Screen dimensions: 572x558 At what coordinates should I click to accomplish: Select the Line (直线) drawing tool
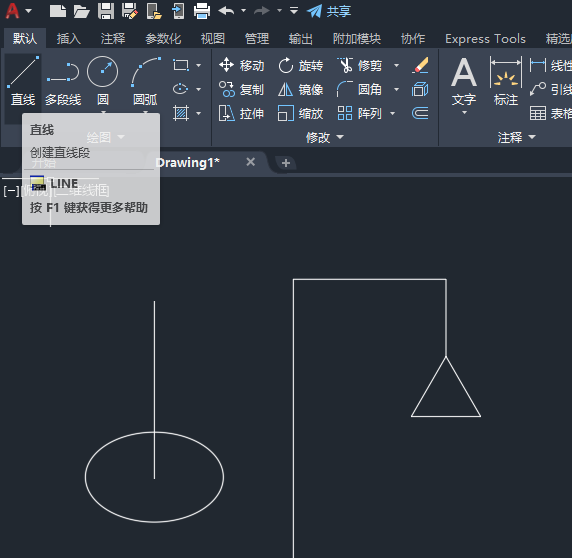point(23,82)
